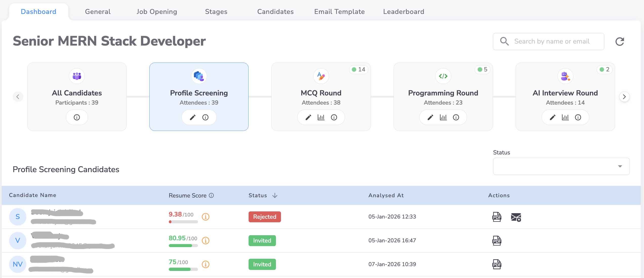Download PDF for the rejected candidate

coord(497,217)
